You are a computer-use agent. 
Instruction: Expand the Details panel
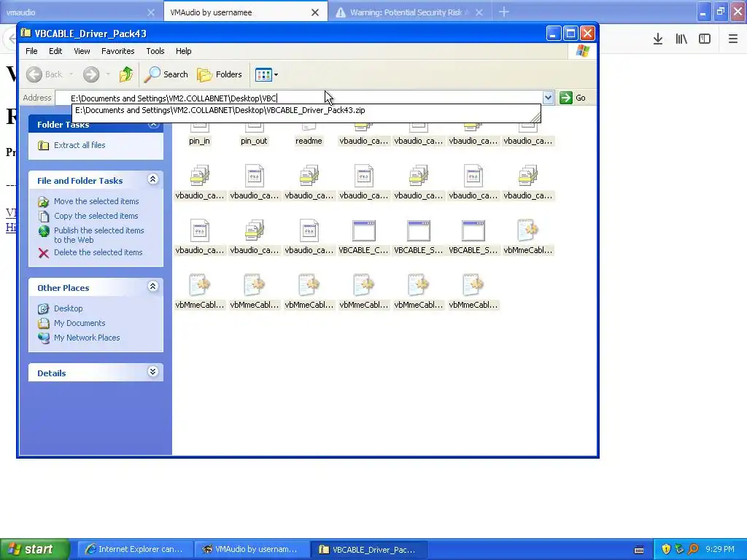(152, 372)
